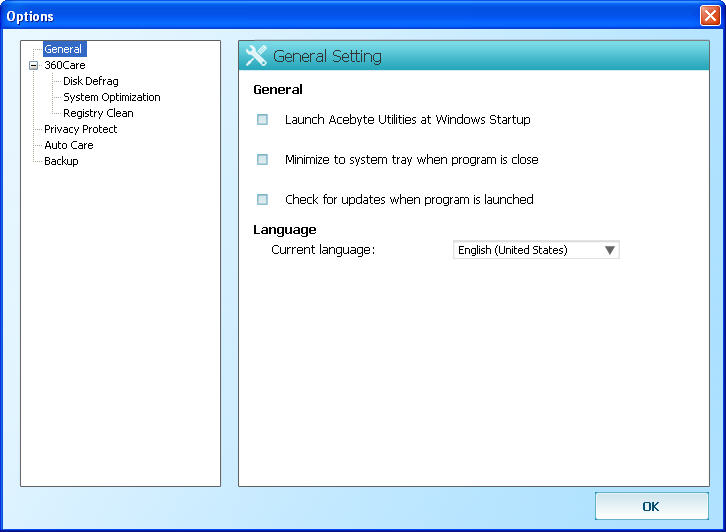Click the Launch Acebyte Utilities label text
This screenshot has width=726, height=532.
(407, 119)
